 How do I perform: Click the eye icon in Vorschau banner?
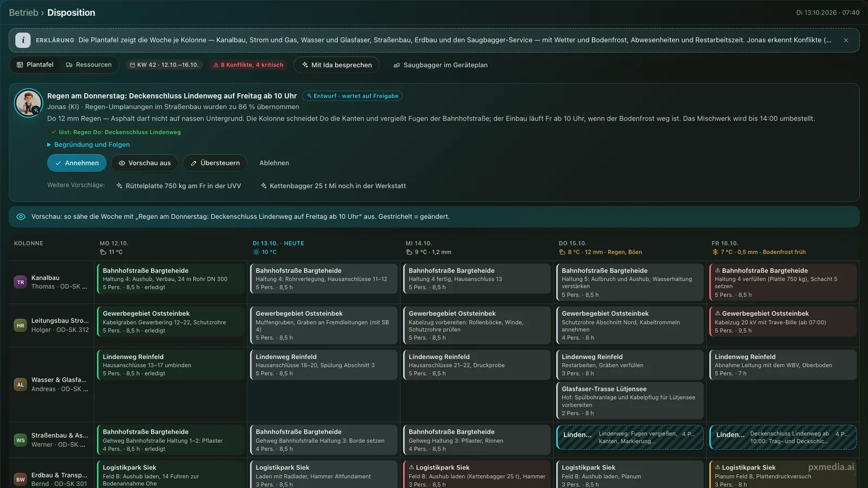coord(21,217)
